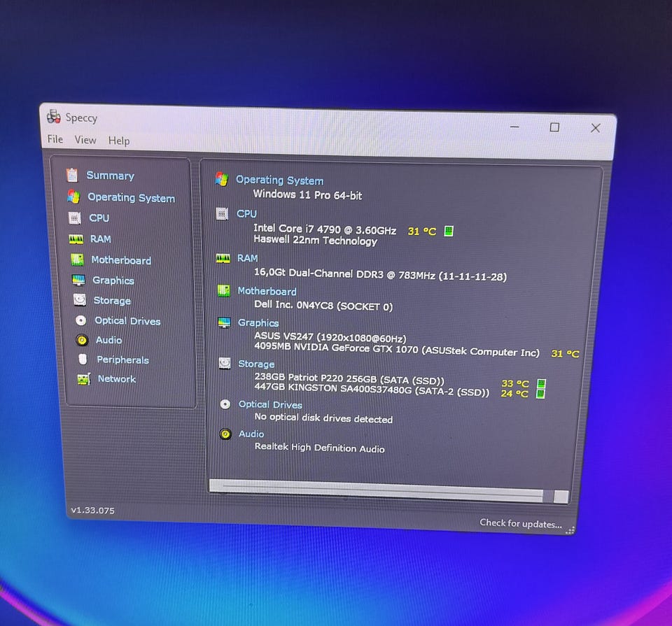Viewport: 672px width, 626px height.
Task: Click the RAM stick icon in sidebar
Action: [x=76, y=239]
